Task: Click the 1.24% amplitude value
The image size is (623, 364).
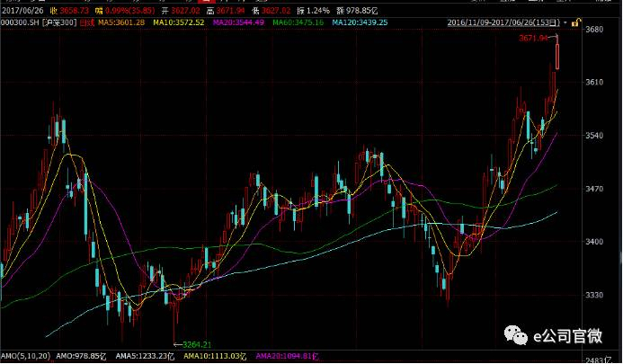Action: tap(318, 11)
